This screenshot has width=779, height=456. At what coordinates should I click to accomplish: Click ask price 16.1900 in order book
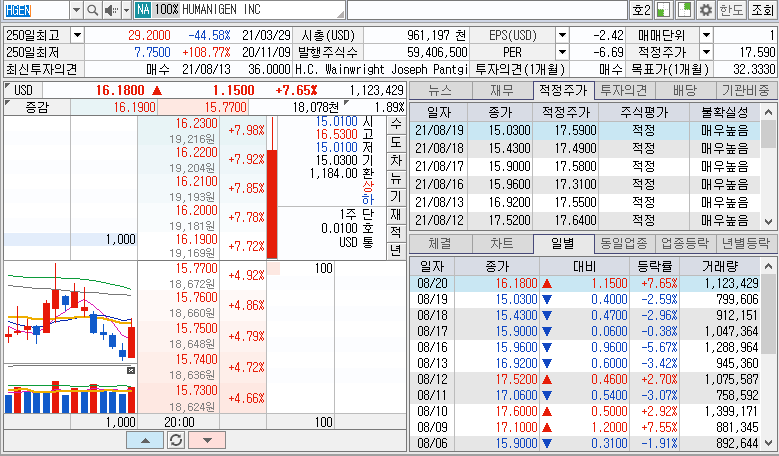(x=196, y=239)
